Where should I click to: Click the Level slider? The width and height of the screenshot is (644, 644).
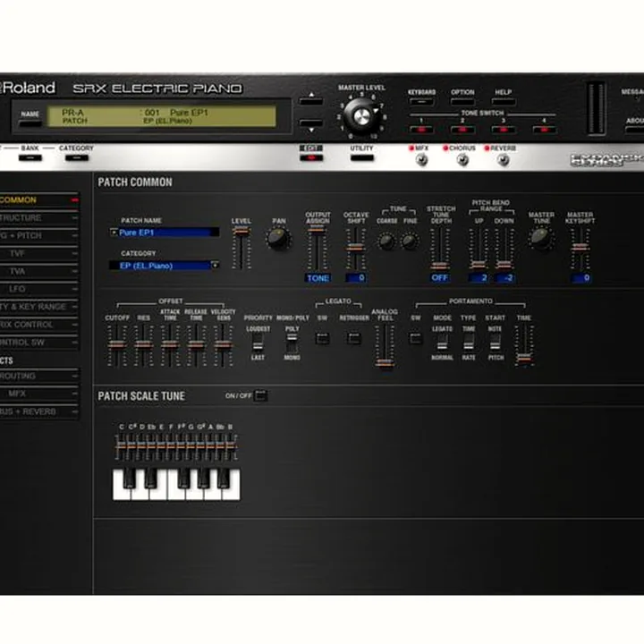241,249
